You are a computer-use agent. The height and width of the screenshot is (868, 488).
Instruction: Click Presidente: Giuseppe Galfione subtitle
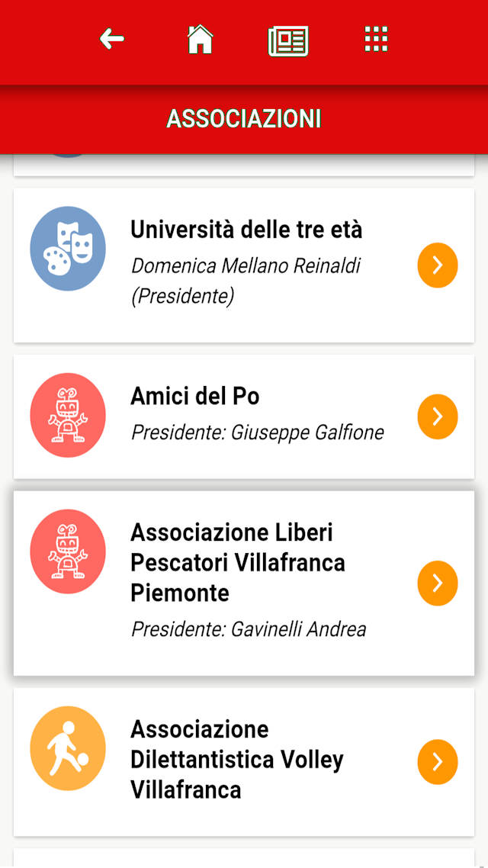[x=258, y=432]
